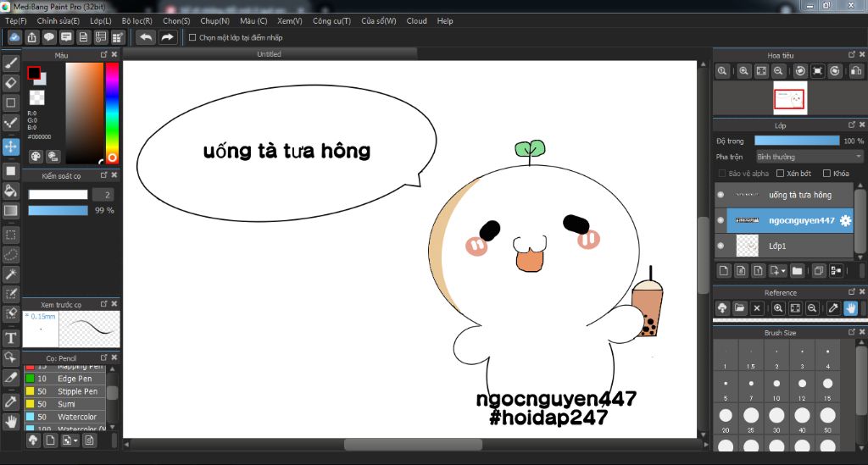Clear image in Reference panel (X)
This screenshot has height=465, width=868.
tap(757, 308)
